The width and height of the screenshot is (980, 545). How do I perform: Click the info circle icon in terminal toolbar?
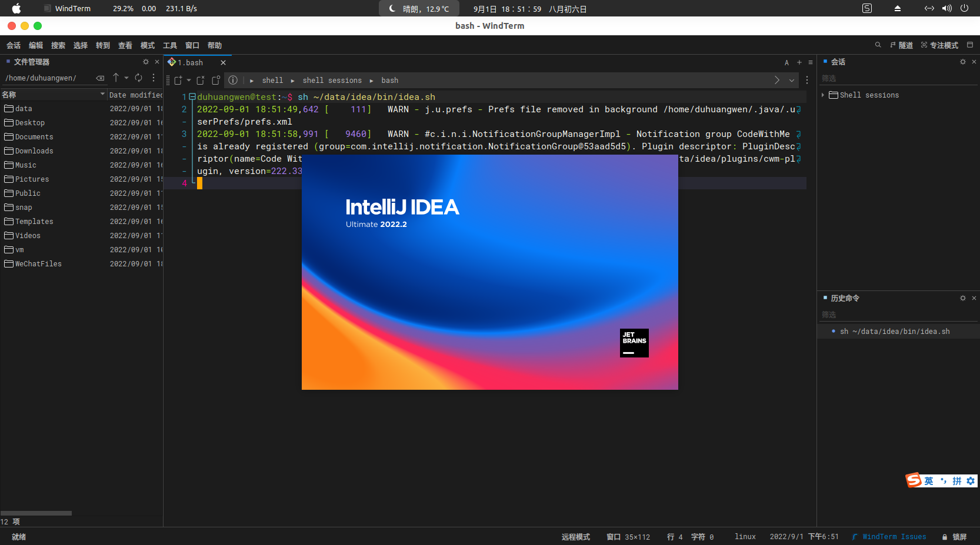coord(233,80)
